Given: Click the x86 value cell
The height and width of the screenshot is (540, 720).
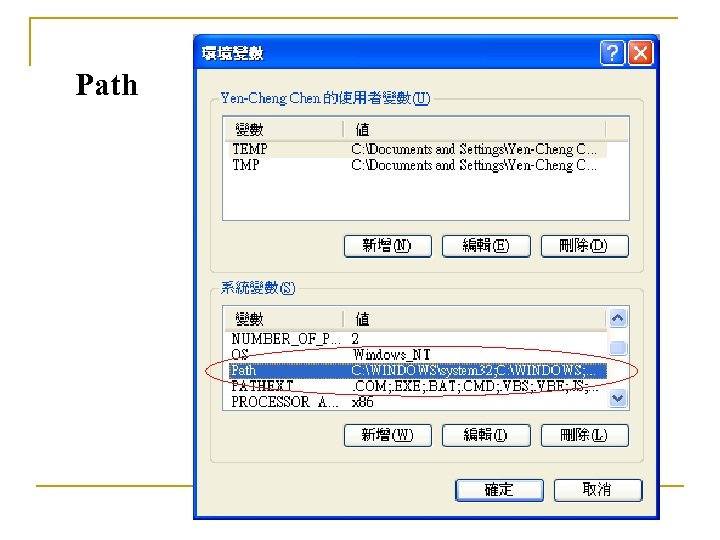Looking at the screenshot, I should tap(362, 402).
